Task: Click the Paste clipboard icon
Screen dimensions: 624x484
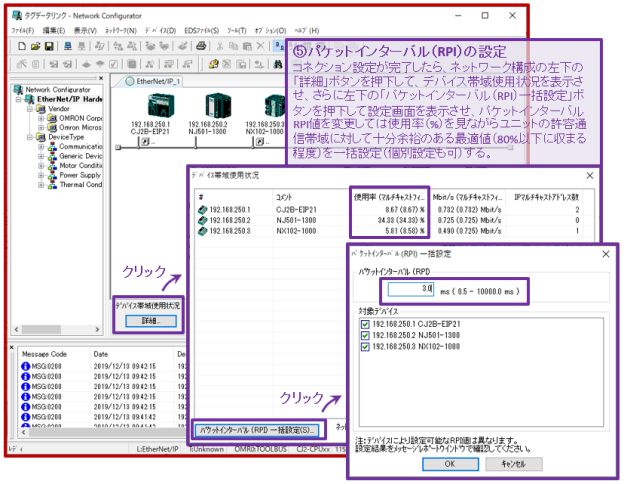Action: pos(247,46)
